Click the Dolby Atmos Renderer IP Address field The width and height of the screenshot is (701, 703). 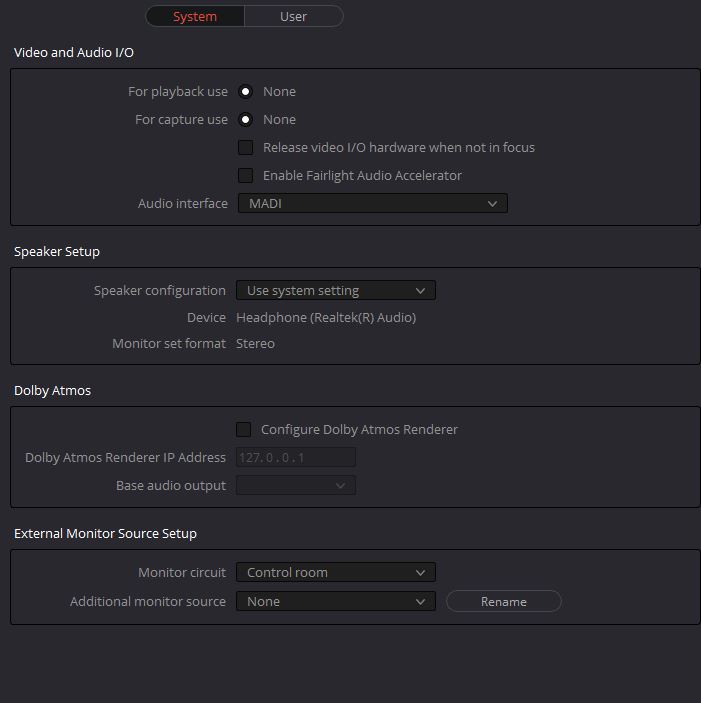pos(296,457)
